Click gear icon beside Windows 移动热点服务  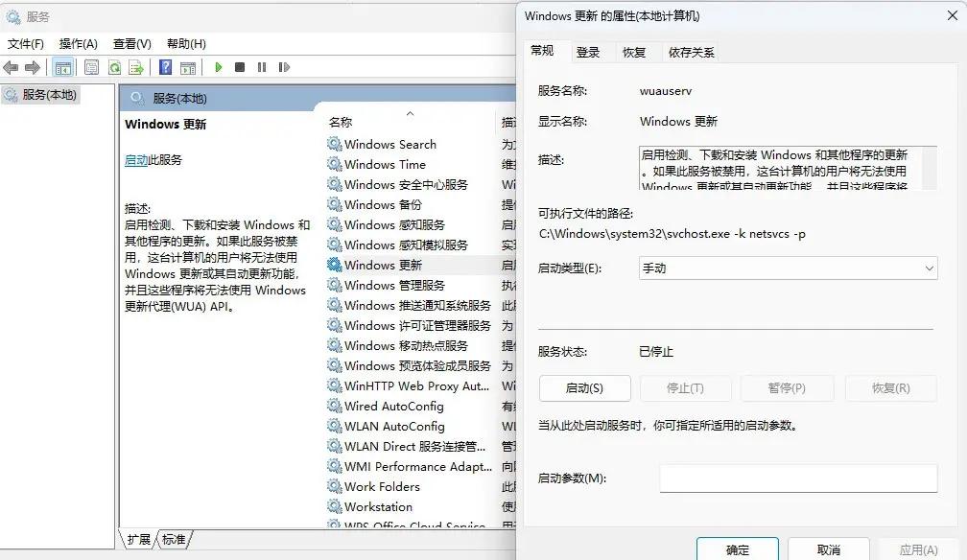[334, 345]
